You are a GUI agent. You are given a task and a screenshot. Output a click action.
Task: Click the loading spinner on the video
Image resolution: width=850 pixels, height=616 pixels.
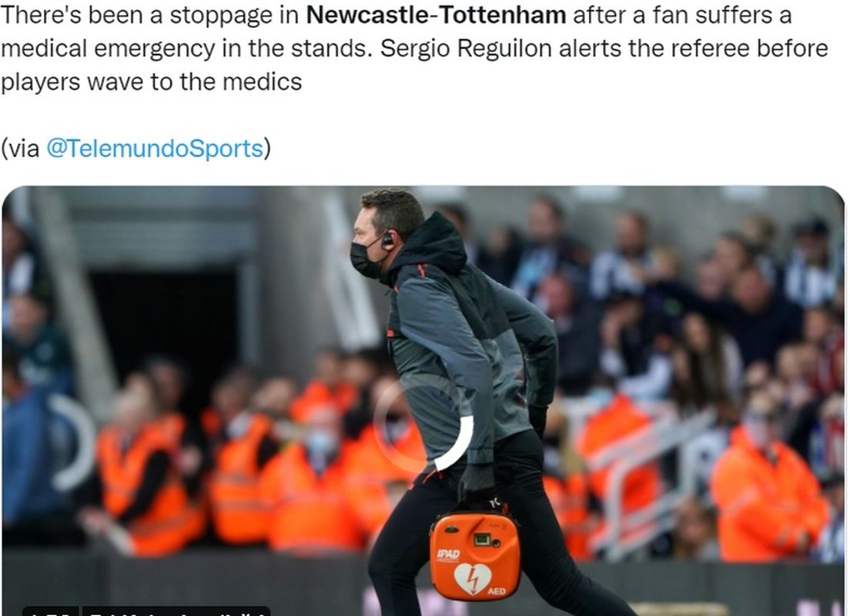click(424, 422)
